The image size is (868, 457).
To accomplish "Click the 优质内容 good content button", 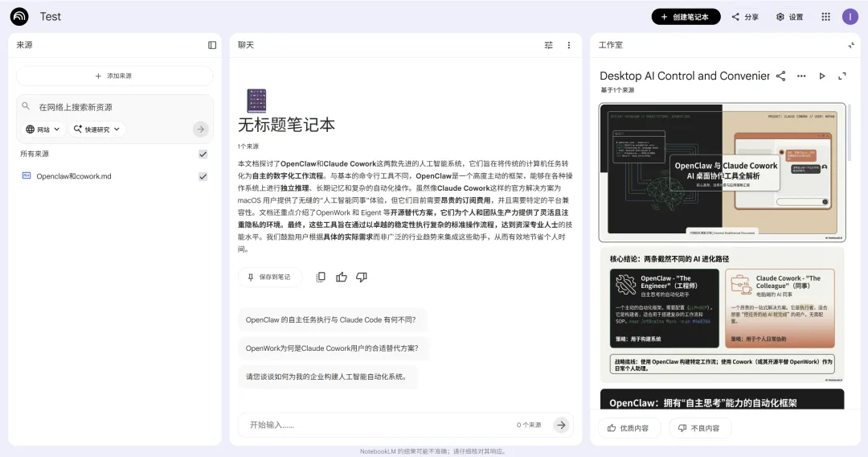I will click(628, 428).
